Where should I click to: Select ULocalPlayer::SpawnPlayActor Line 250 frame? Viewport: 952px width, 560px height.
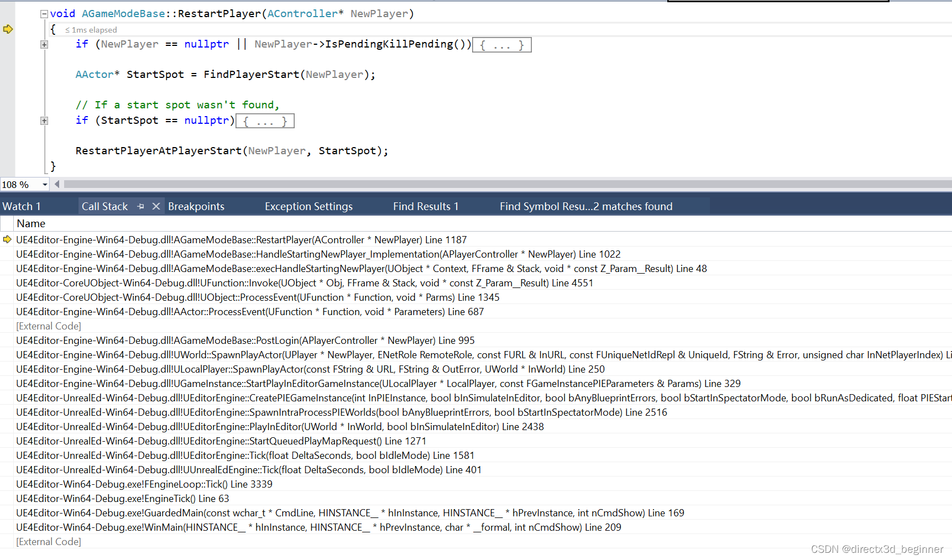(310, 369)
